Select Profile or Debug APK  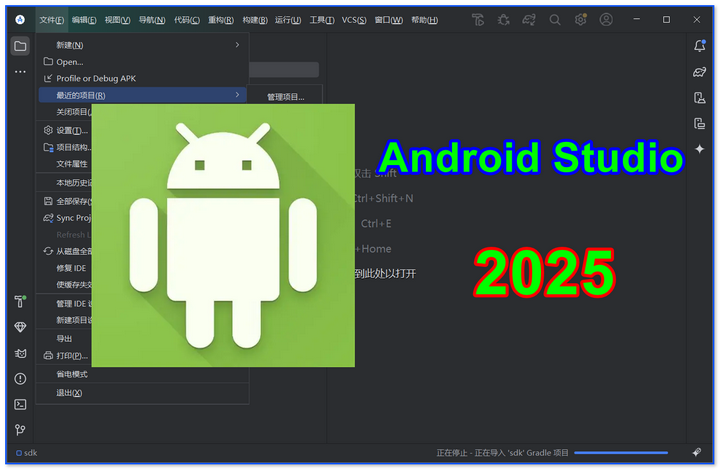(x=142, y=78)
